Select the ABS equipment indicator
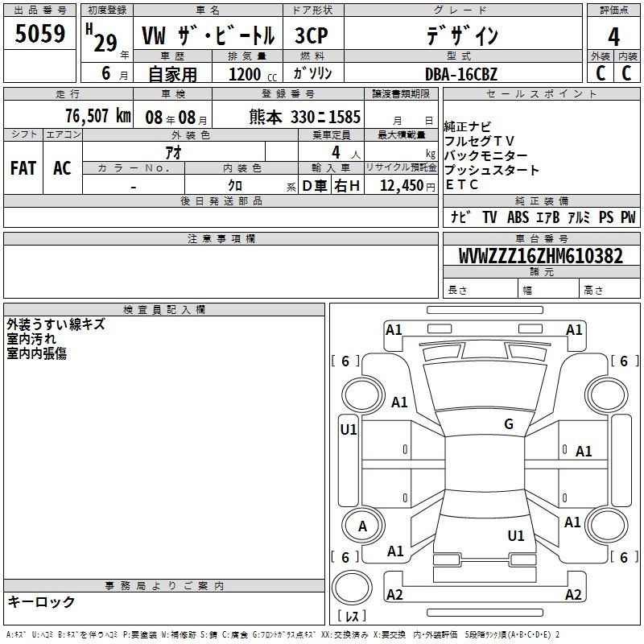This screenshot has height=644, width=644. 518,217
